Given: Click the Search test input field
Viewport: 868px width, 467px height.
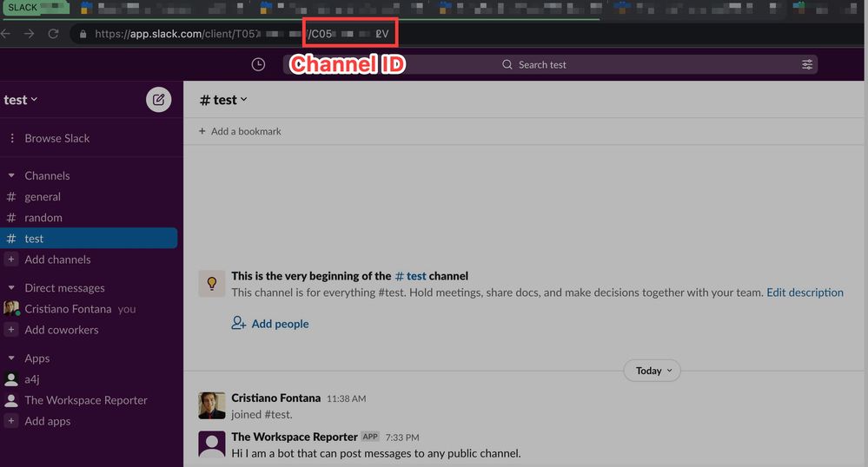Looking at the screenshot, I should pyautogui.click(x=550, y=65).
